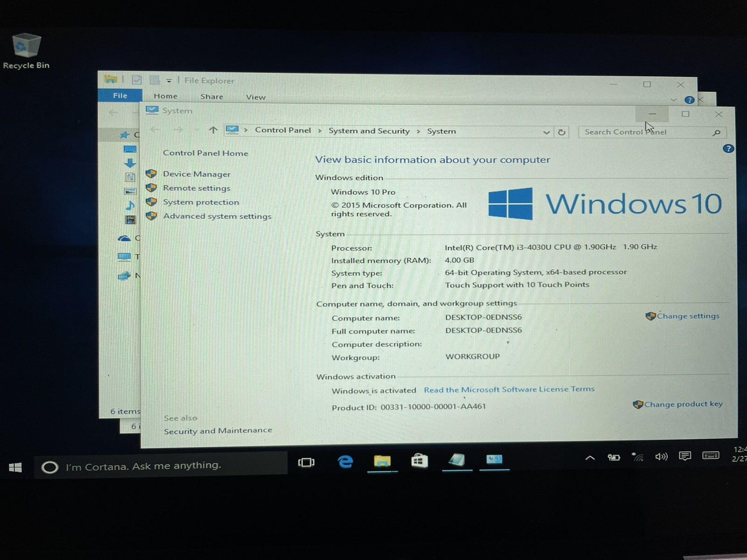The width and height of the screenshot is (747, 560).
Task: Show hidden system tray icons
Action: tap(590, 458)
